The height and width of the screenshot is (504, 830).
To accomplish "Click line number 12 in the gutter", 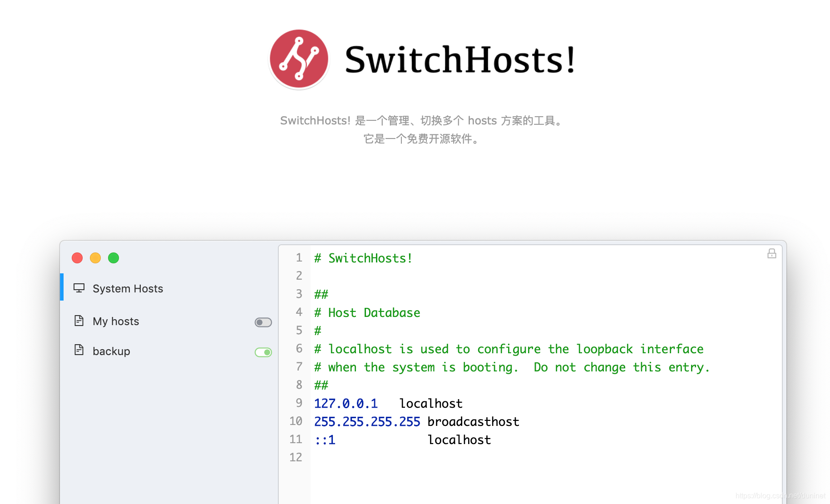I will coord(296,457).
